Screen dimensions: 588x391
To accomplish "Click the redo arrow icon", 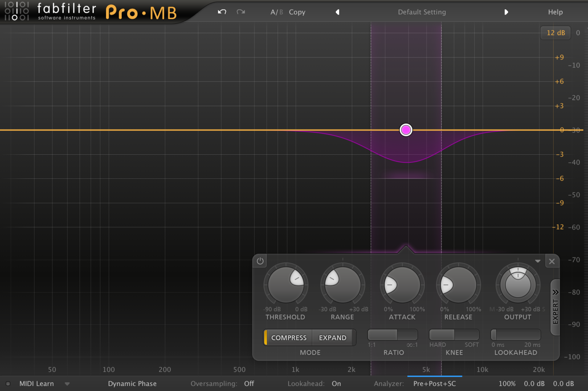I will pyautogui.click(x=241, y=12).
